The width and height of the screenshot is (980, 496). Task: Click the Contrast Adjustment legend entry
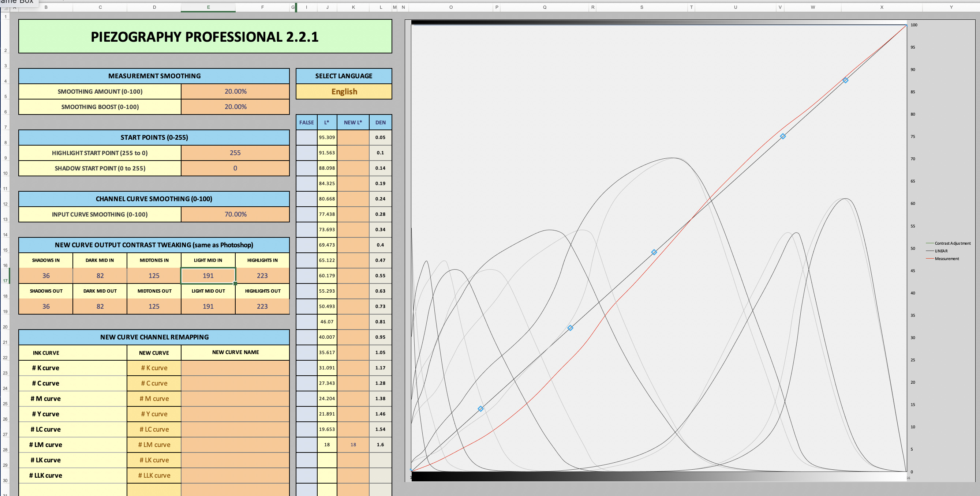coord(952,244)
